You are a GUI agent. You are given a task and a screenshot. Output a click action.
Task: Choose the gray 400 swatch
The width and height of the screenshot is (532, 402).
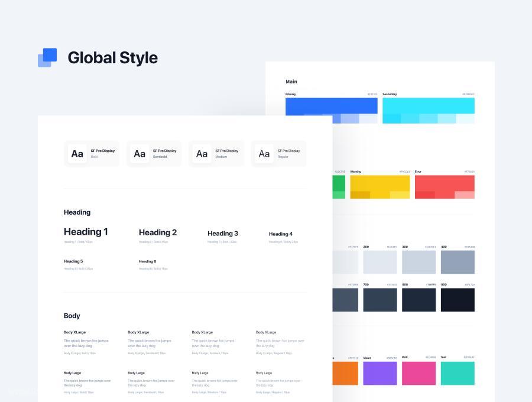[x=458, y=262]
